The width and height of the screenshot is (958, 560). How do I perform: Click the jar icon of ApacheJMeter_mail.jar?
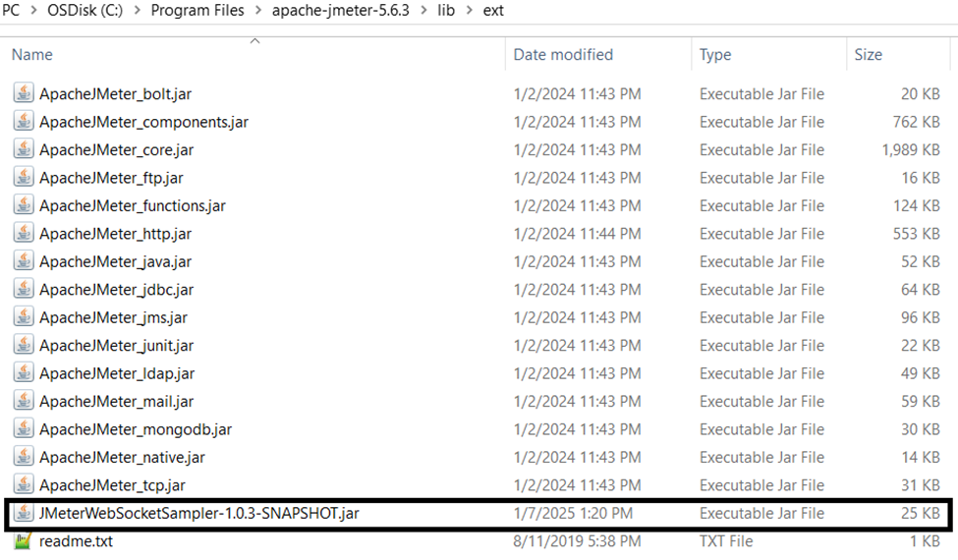pyautogui.click(x=24, y=401)
